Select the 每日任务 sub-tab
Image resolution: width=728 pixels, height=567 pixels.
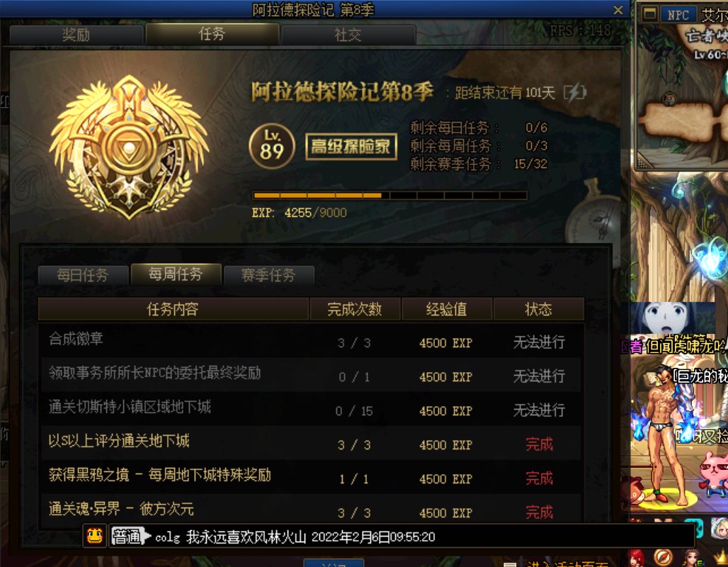coord(83,275)
